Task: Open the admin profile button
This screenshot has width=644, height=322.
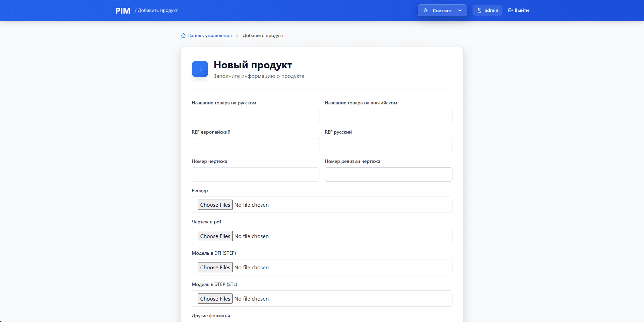Action: tap(487, 11)
